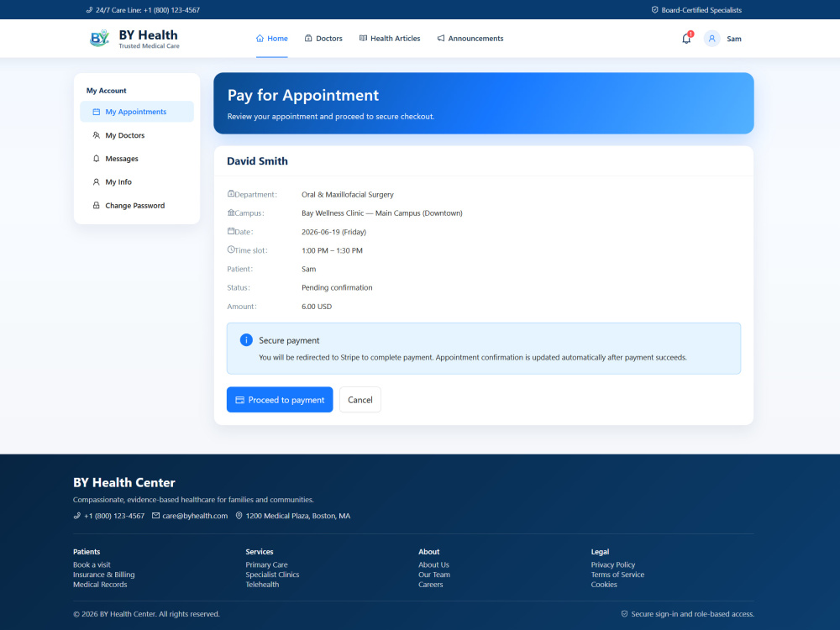This screenshot has height=630, width=840.
Task: Select My Appointments in sidebar
Action: (x=137, y=112)
